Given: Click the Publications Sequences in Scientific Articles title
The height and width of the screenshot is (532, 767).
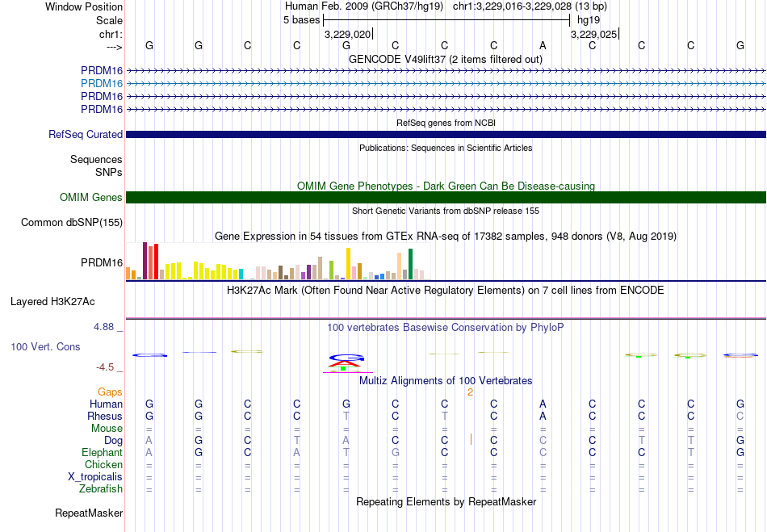Looking at the screenshot, I should [446, 149].
